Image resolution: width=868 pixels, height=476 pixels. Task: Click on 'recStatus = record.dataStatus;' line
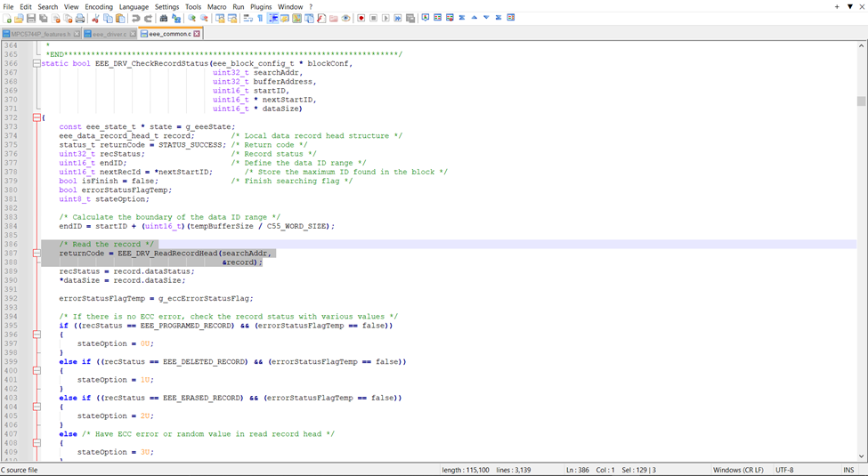point(126,271)
